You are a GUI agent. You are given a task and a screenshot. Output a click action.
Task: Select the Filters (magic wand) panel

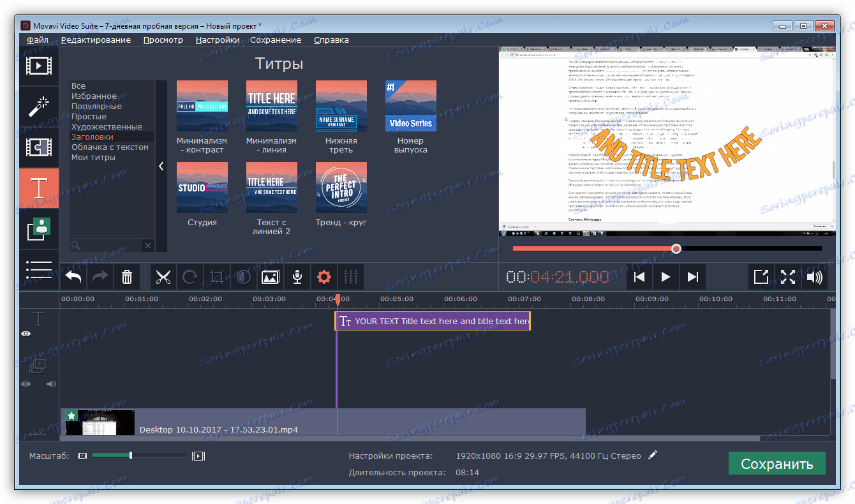(x=38, y=107)
